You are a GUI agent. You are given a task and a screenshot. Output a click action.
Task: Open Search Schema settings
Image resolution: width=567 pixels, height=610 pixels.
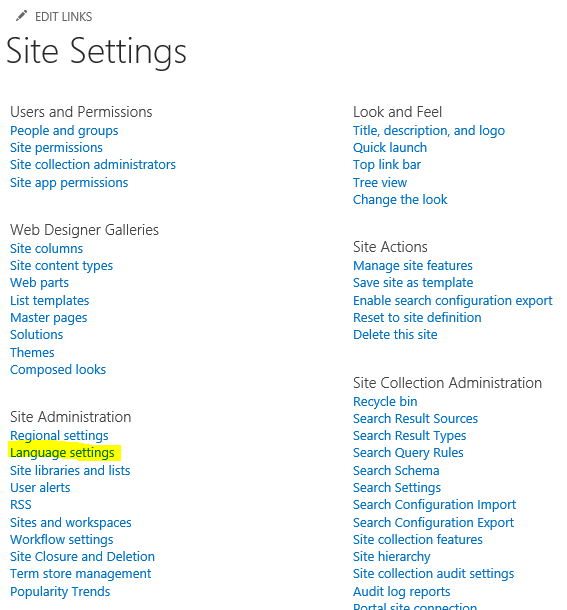[396, 470]
